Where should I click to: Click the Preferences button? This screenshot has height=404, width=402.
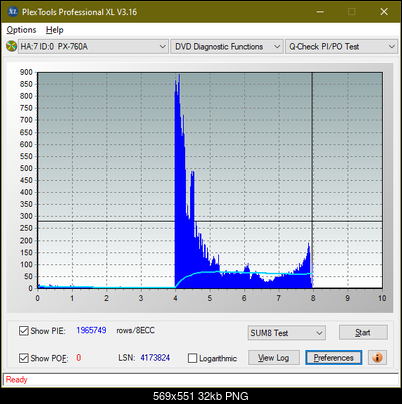tap(334, 358)
